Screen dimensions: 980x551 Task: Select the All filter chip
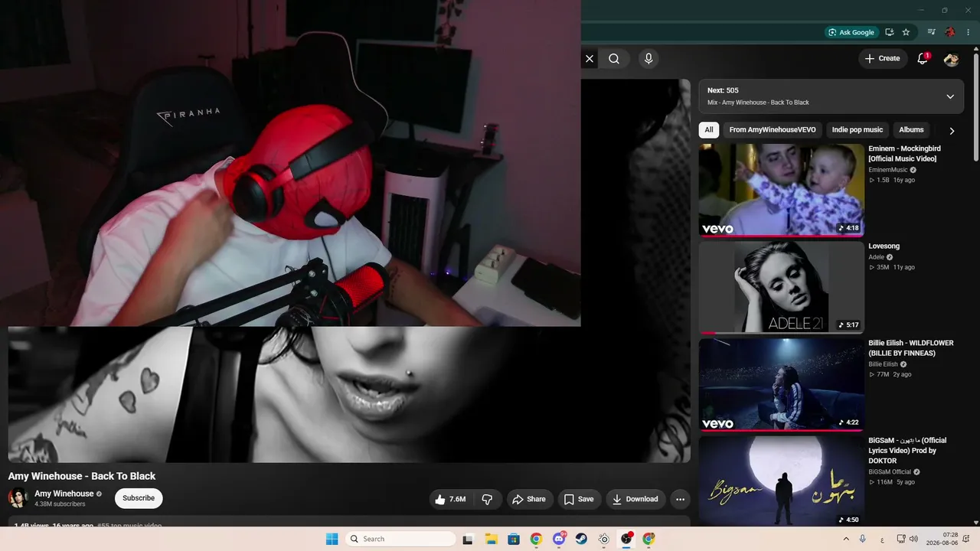pyautogui.click(x=709, y=130)
